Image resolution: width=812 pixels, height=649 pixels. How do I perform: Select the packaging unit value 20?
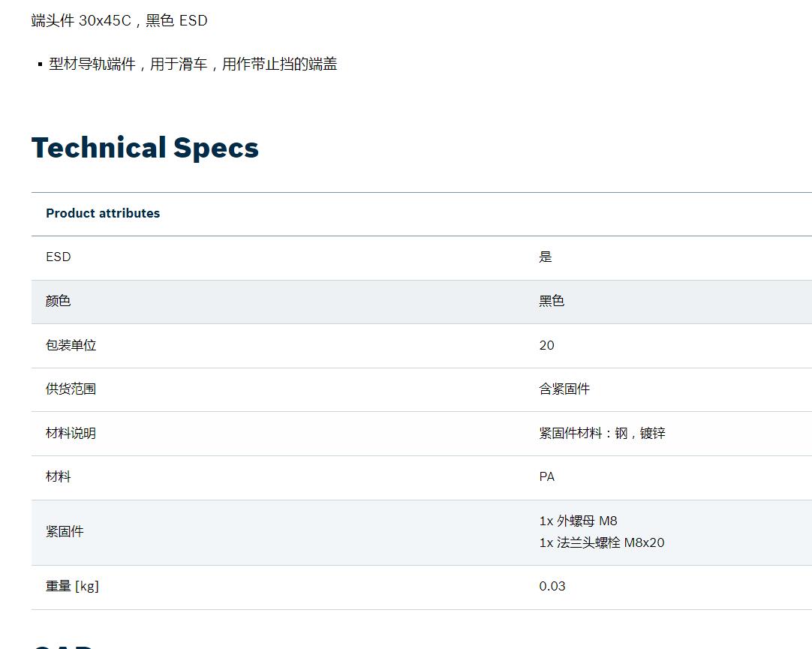(547, 345)
